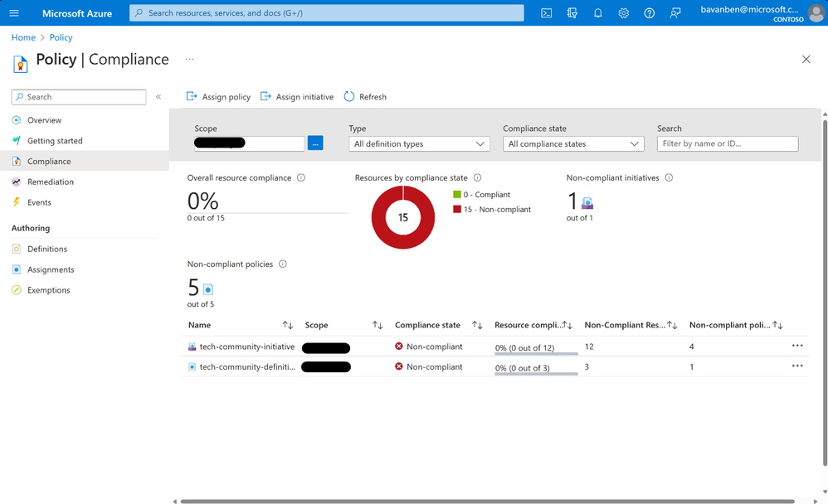Show notifications bell
The height and width of the screenshot is (504, 828).
click(597, 13)
